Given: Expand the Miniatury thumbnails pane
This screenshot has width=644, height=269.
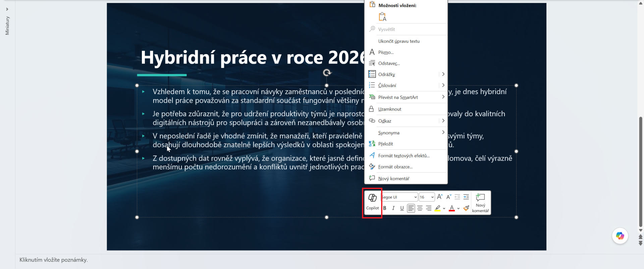Looking at the screenshot, I should [x=7, y=9].
